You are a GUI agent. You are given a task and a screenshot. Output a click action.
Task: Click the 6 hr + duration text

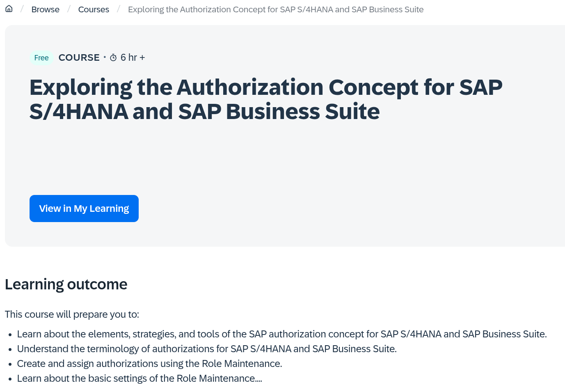(x=133, y=57)
